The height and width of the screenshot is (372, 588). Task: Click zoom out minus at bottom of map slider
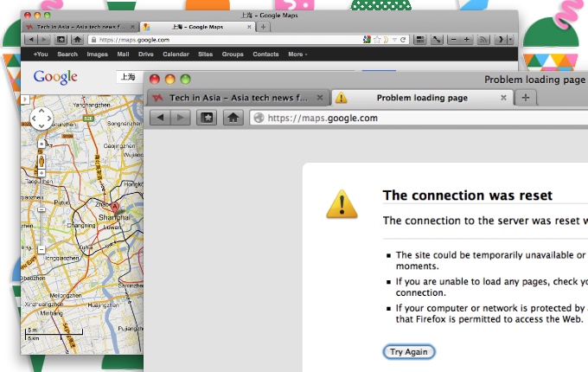(42, 249)
